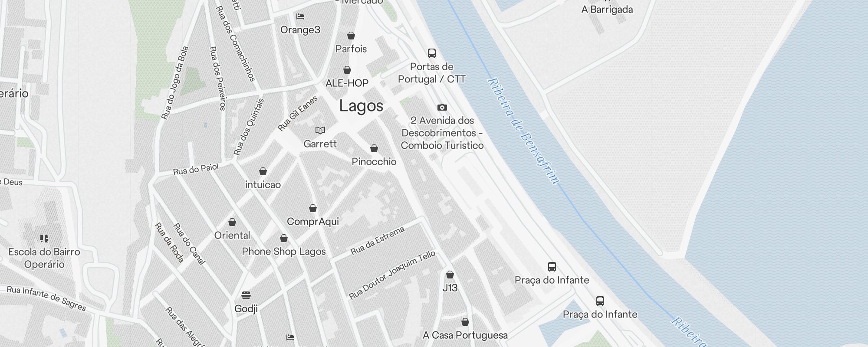Click the Garrett bookstore book icon
This screenshot has width=868, height=347.
tap(320, 130)
